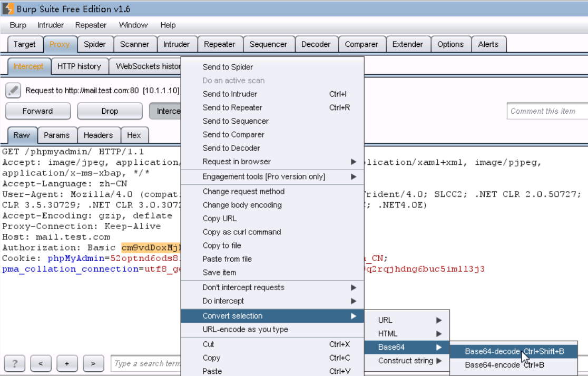Viewport: 588px width, 376px height.
Task: Expand Don't intercept requests submenu
Action: click(272, 288)
